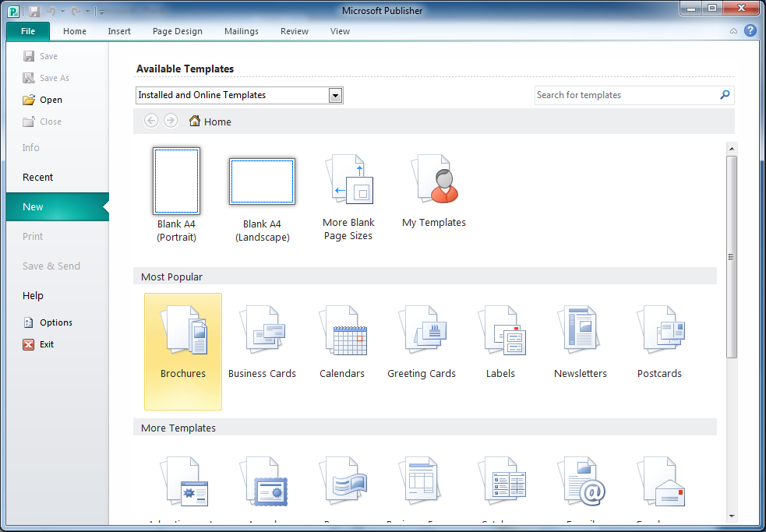Expand the Installed and Online Templates dropdown

pos(336,96)
